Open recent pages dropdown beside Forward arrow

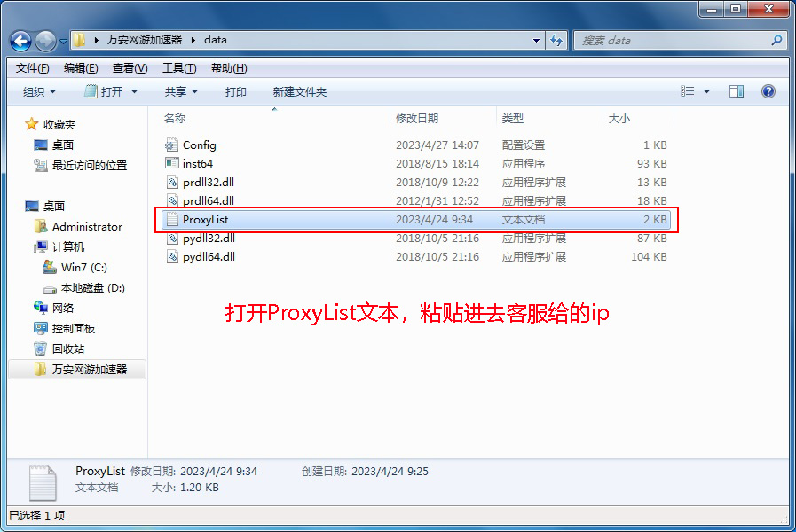click(x=63, y=42)
